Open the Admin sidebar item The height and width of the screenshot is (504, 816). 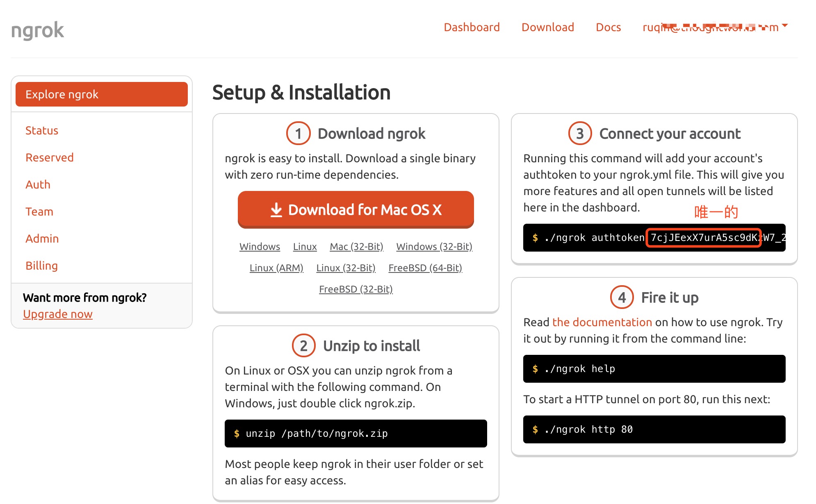[42, 238]
